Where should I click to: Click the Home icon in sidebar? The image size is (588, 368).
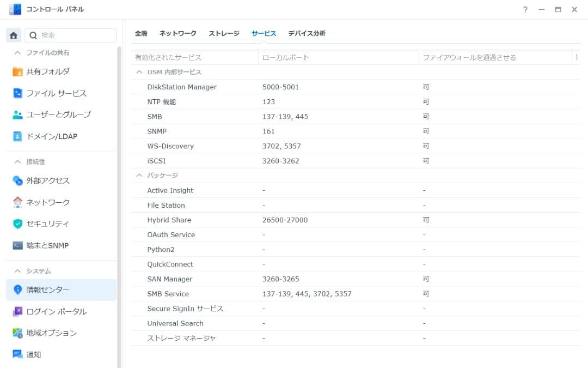click(x=14, y=35)
